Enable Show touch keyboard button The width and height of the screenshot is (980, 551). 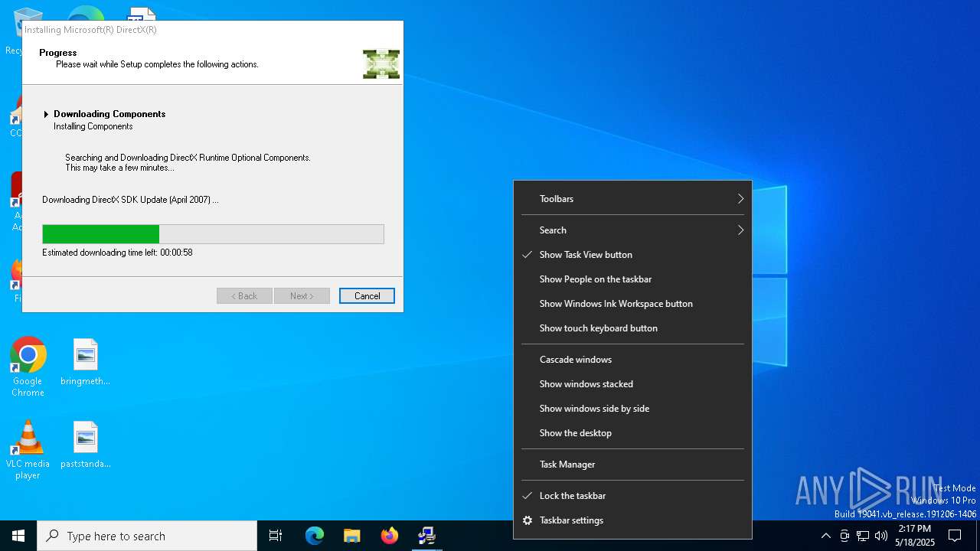pos(633,328)
